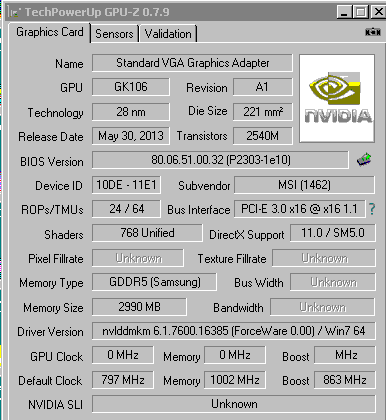
Task: Click the Default Clock label
Action: tap(50, 381)
